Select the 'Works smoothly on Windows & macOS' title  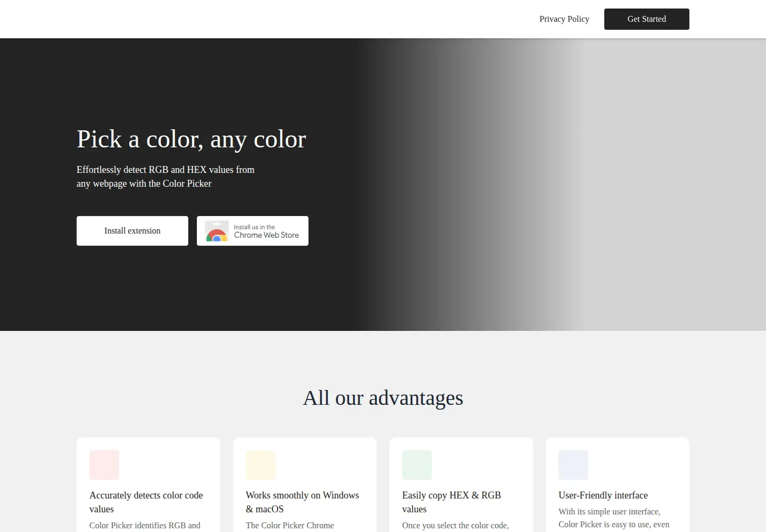point(302,502)
